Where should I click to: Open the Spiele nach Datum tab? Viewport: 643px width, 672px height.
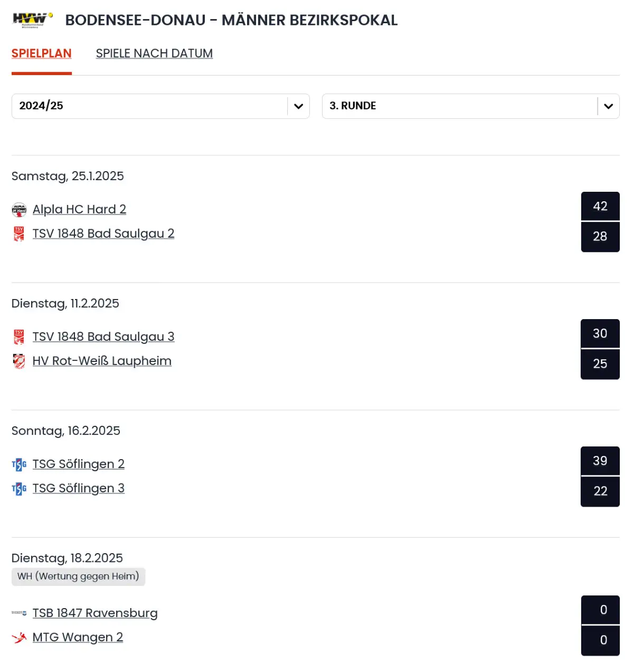(154, 53)
